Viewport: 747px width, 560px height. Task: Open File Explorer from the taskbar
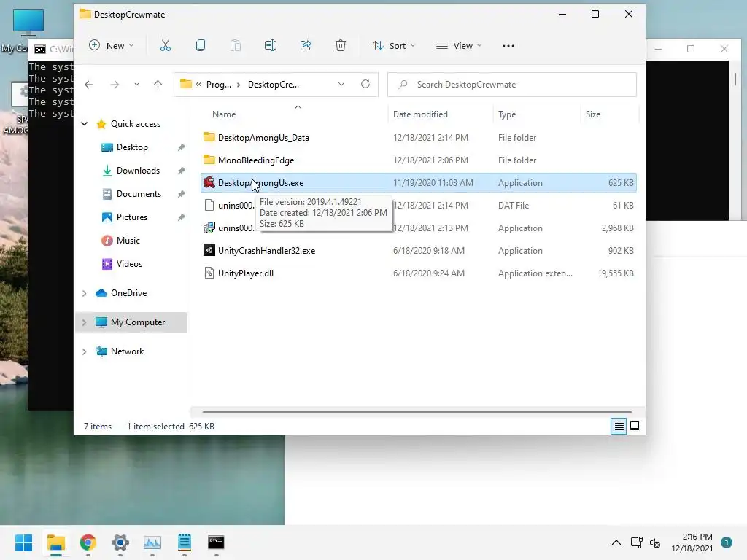pos(55,542)
